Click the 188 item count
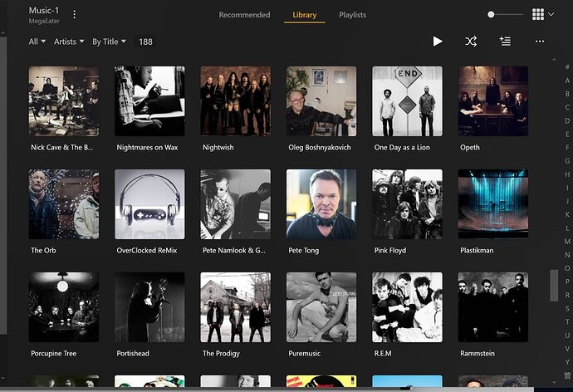Screen dimensions: 573x392 pos(145,42)
